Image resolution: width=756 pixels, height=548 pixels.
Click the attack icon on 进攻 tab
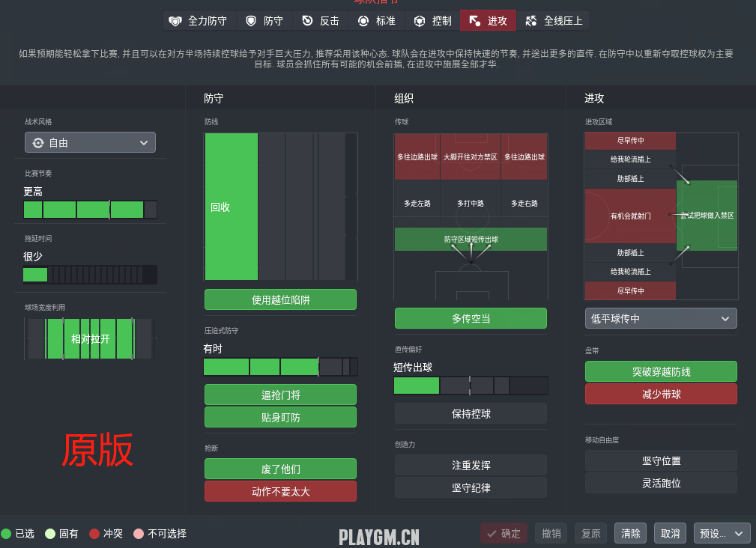point(475,21)
